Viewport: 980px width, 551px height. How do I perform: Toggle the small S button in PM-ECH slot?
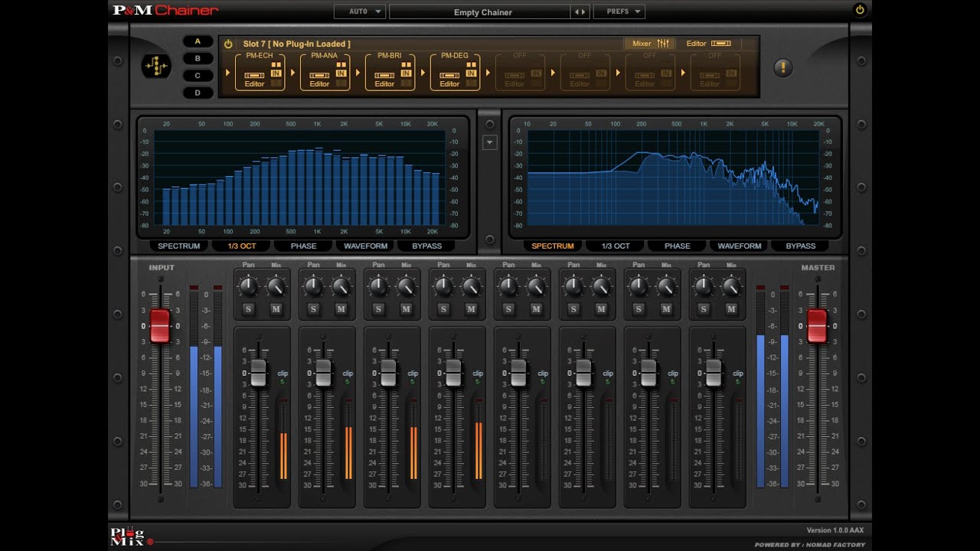276,82
